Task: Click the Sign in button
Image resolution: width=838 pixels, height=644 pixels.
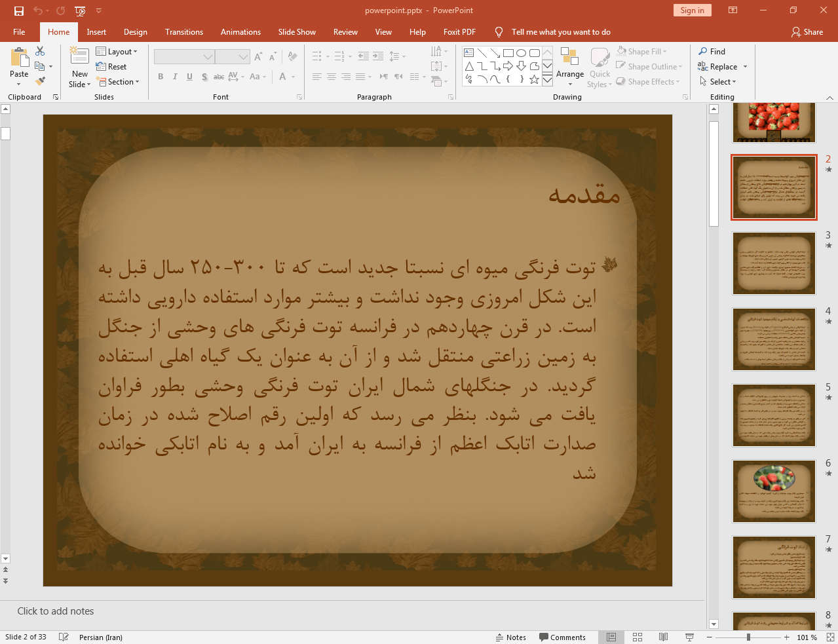Action: [x=692, y=10]
